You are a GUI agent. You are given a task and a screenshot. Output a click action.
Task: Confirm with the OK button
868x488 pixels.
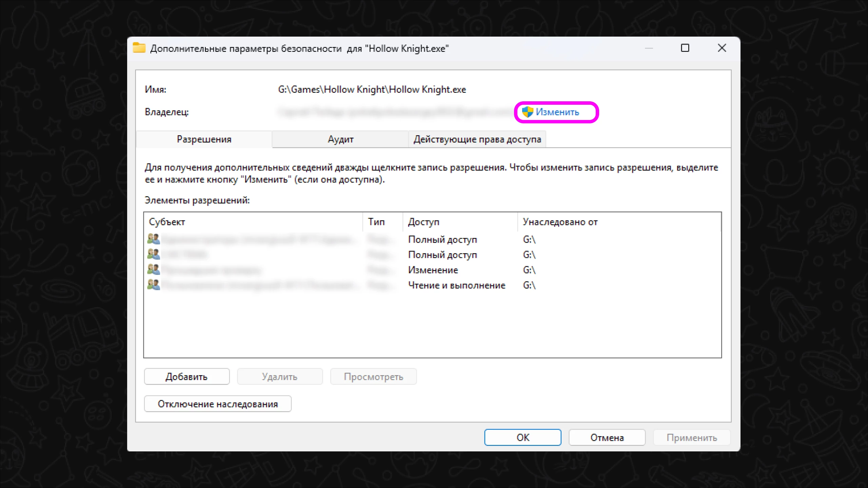point(522,438)
